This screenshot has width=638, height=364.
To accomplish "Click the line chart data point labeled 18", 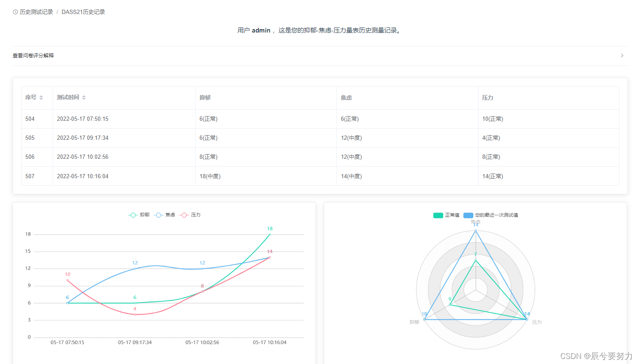I will [270, 234].
